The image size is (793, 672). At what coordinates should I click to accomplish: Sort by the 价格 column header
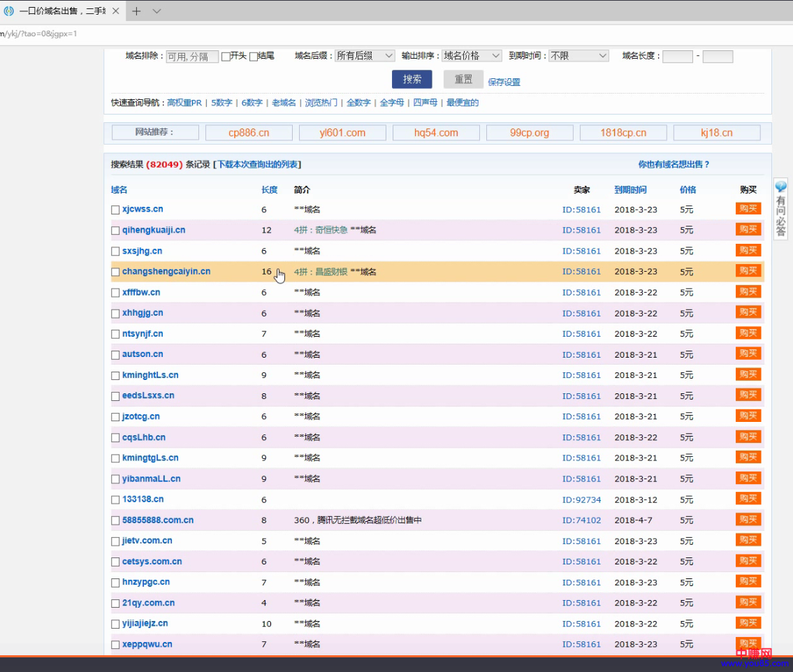(687, 189)
